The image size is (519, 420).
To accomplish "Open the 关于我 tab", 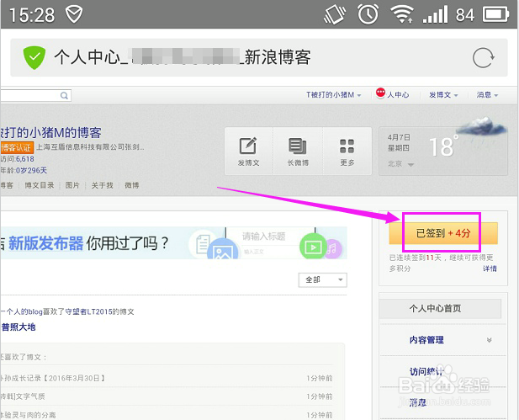I will pyautogui.click(x=103, y=185).
